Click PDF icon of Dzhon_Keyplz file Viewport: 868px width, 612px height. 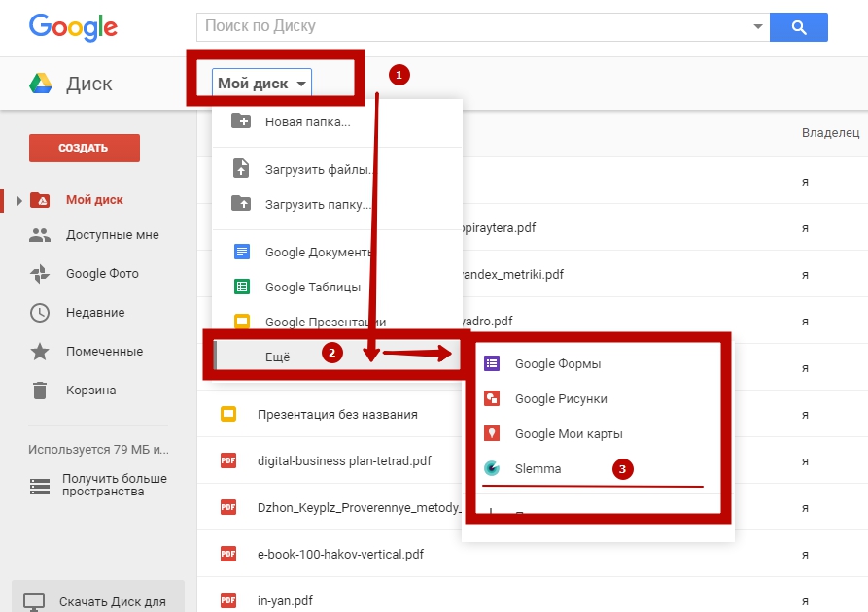[x=228, y=507]
